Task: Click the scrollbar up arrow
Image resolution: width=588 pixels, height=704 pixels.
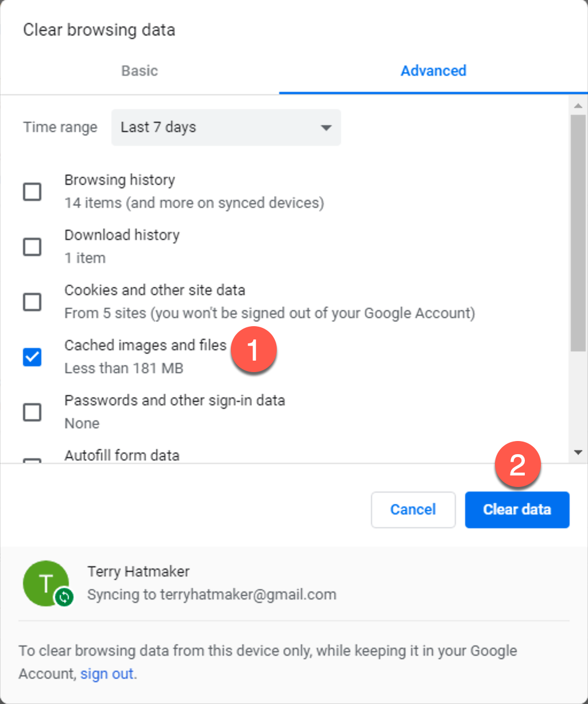Action: pyautogui.click(x=578, y=105)
